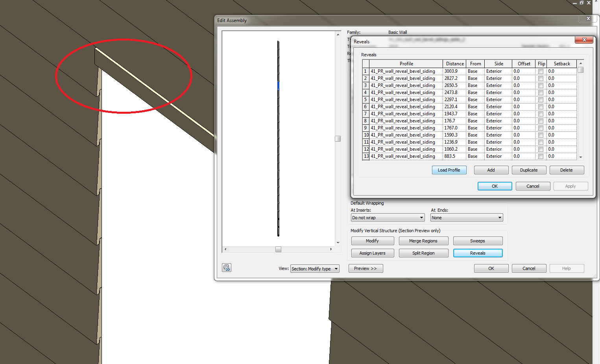This screenshot has height=364, width=600.
Task: Click the Split Region button
Action: 423,253
